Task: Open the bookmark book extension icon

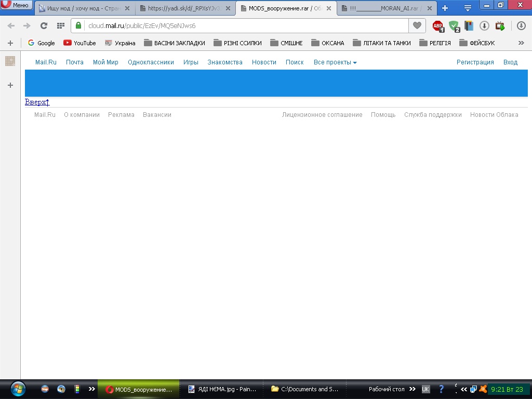Action: point(469,26)
